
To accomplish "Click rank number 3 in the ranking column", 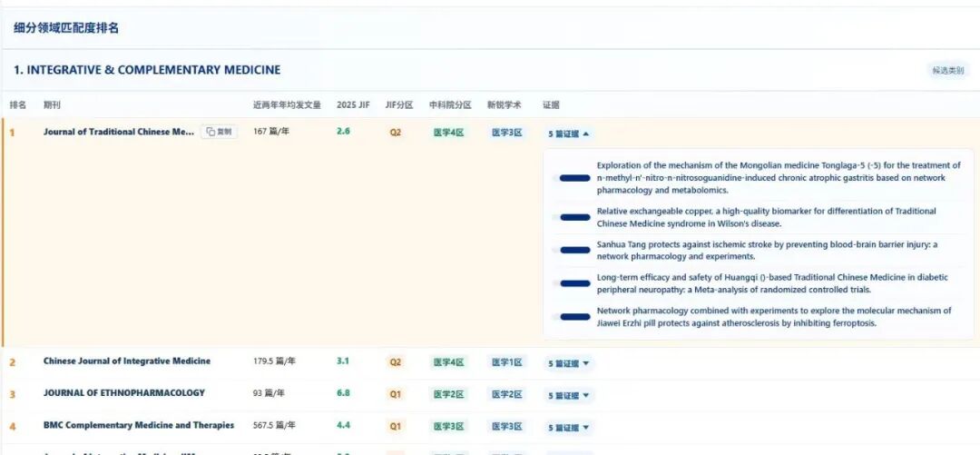I will [x=13, y=394].
